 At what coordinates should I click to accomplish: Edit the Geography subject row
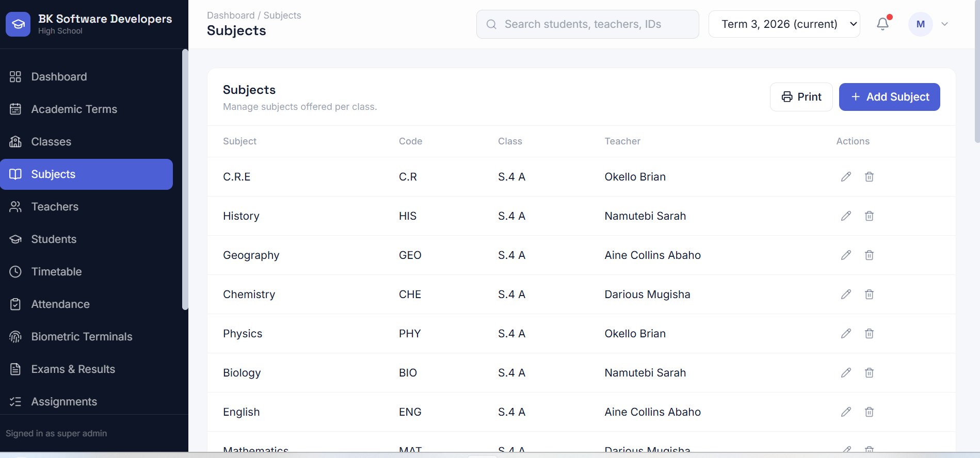coord(846,255)
